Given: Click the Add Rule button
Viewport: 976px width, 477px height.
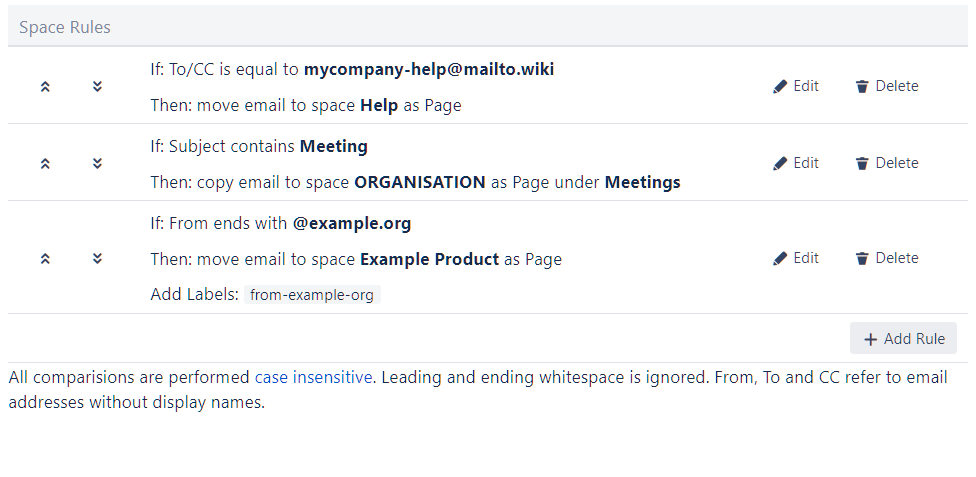Looking at the screenshot, I should (903, 339).
